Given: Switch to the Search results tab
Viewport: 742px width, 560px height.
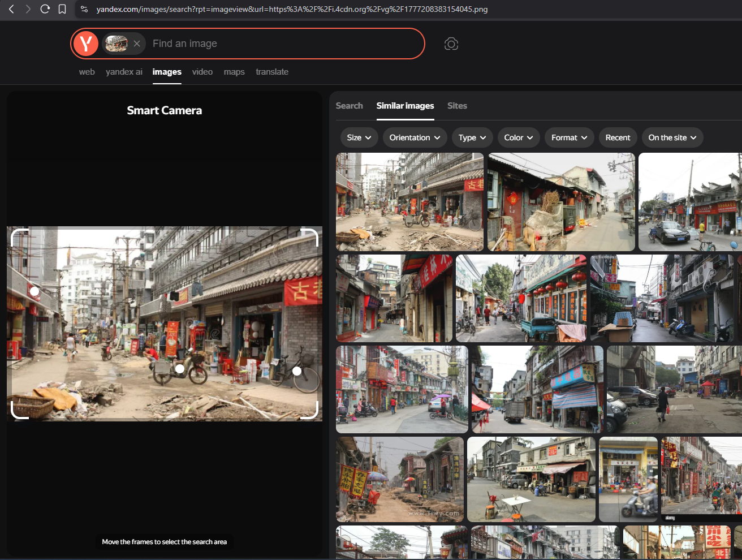Looking at the screenshot, I should pos(349,106).
